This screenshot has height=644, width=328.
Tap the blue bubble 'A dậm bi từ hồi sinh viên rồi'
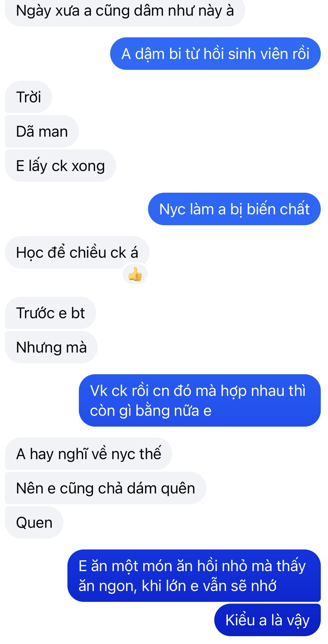(215, 54)
